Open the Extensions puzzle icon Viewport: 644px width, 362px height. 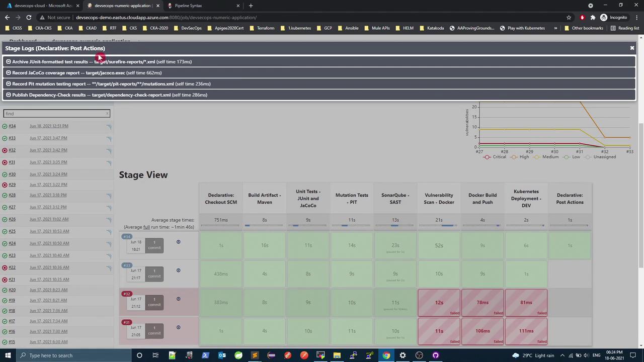593,17
